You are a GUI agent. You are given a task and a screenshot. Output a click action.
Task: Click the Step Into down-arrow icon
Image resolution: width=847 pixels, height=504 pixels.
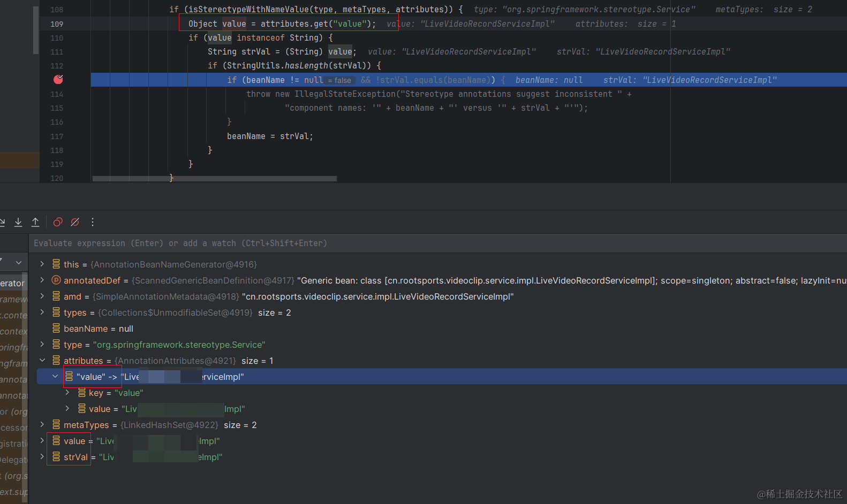tap(18, 222)
